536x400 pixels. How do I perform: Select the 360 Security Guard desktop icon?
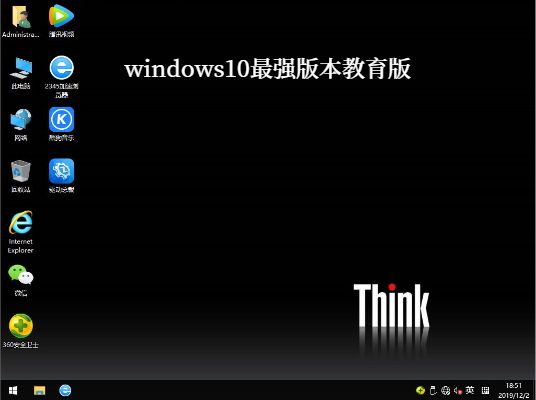[x=21, y=331]
